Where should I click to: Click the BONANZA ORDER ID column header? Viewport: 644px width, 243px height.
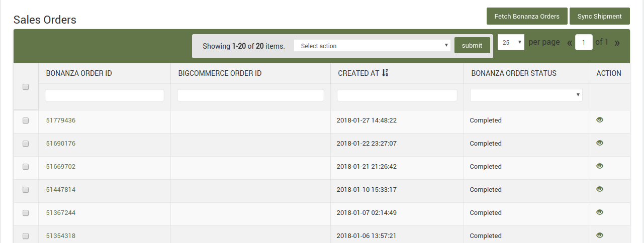[79, 73]
